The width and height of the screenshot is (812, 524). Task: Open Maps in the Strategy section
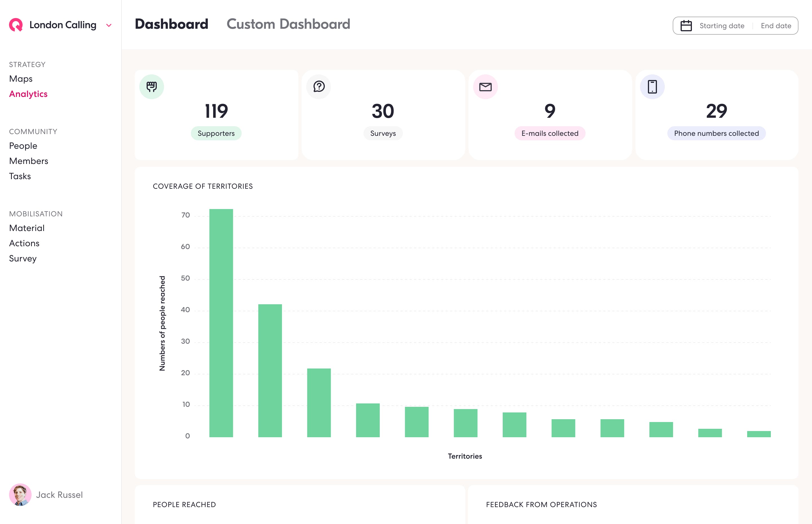pyautogui.click(x=21, y=79)
